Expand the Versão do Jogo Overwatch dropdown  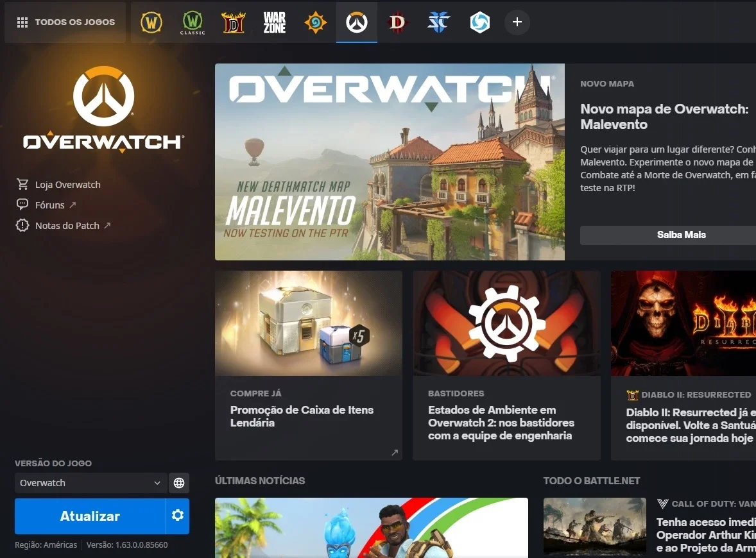(90, 483)
